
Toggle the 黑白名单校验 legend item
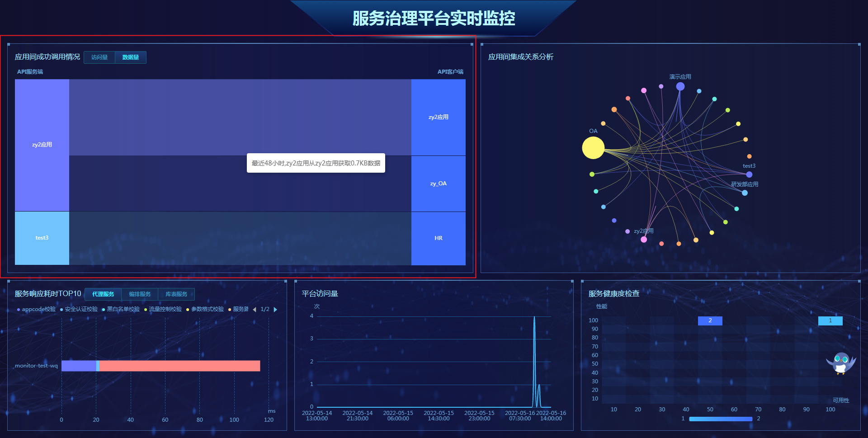pos(122,309)
